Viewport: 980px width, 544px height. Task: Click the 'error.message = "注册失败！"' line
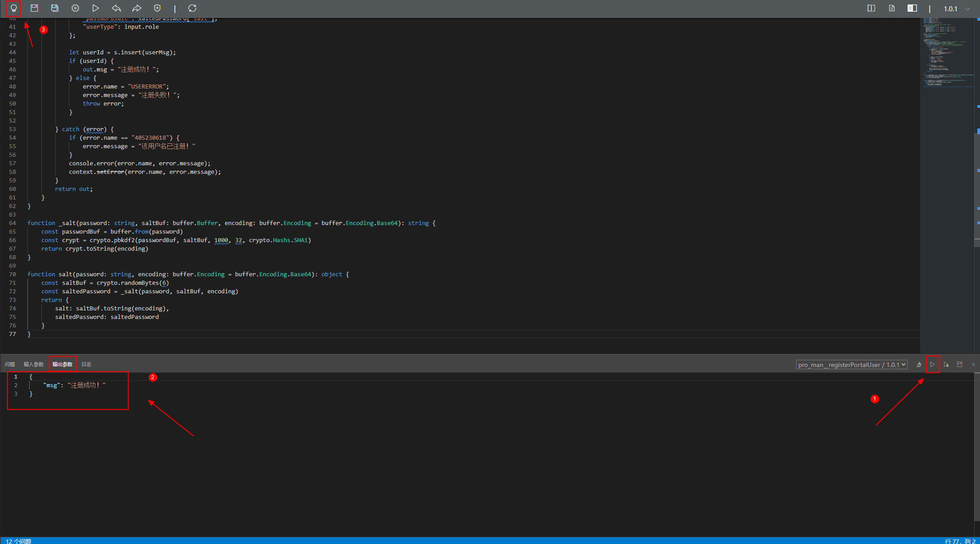click(x=131, y=95)
